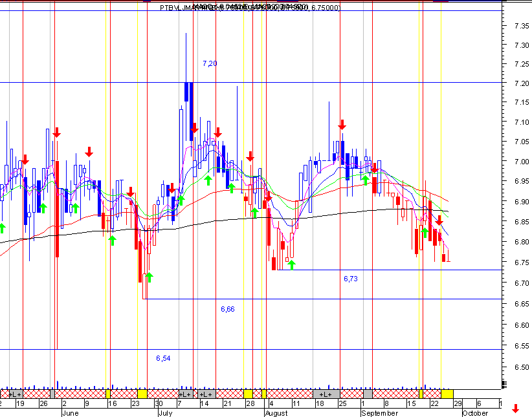532x417 pixels.
Task: Click the September month label
Action: 380,413
